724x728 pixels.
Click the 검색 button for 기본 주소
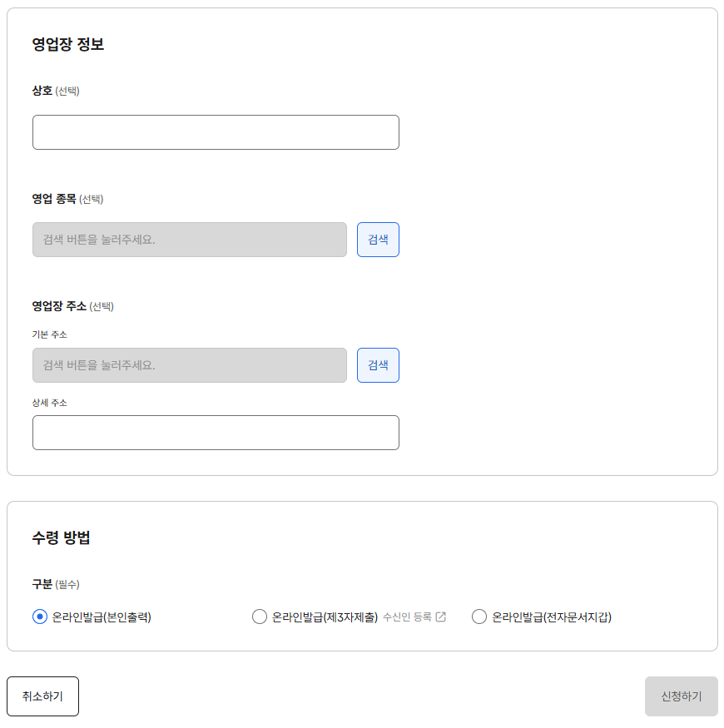tap(378, 364)
